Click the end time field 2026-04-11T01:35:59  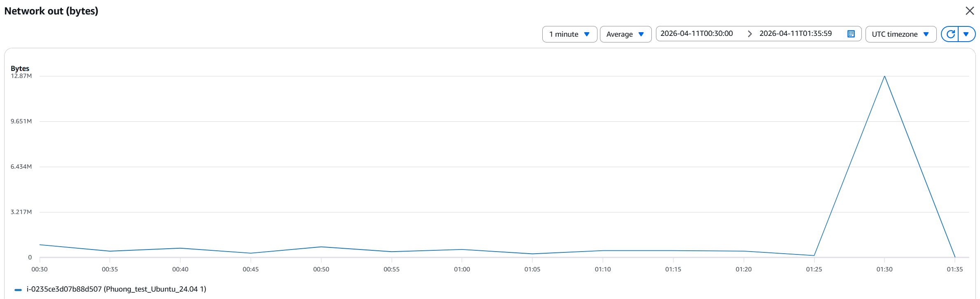[796, 34]
